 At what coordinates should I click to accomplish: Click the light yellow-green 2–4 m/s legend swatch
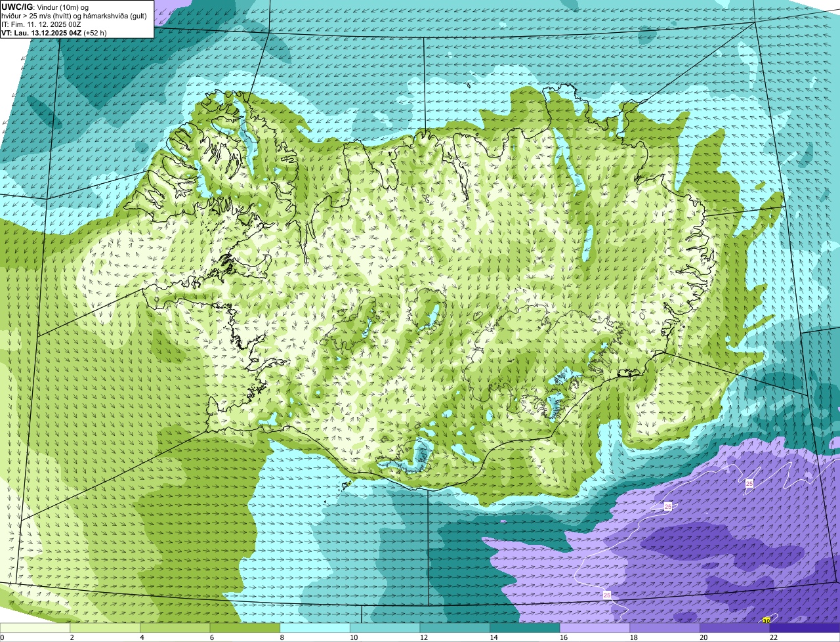click(x=105, y=628)
